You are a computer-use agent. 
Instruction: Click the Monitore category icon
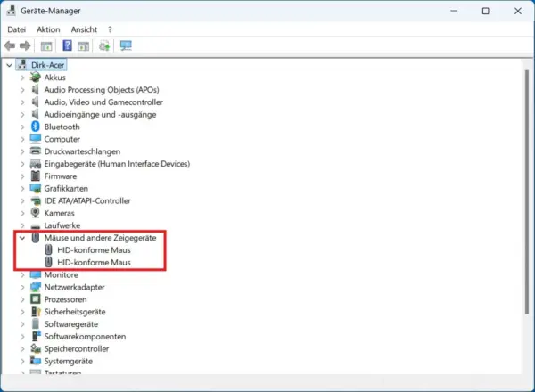(x=36, y=274)
